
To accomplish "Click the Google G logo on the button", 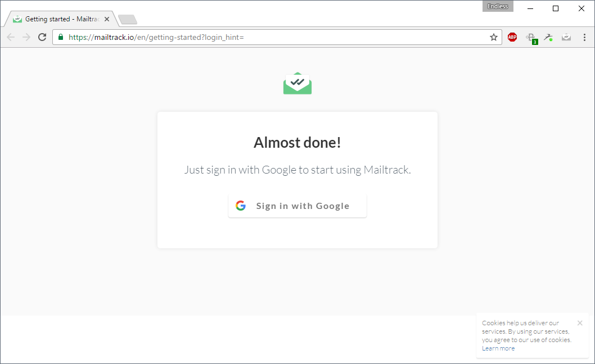I will click(x=241, y=206).
